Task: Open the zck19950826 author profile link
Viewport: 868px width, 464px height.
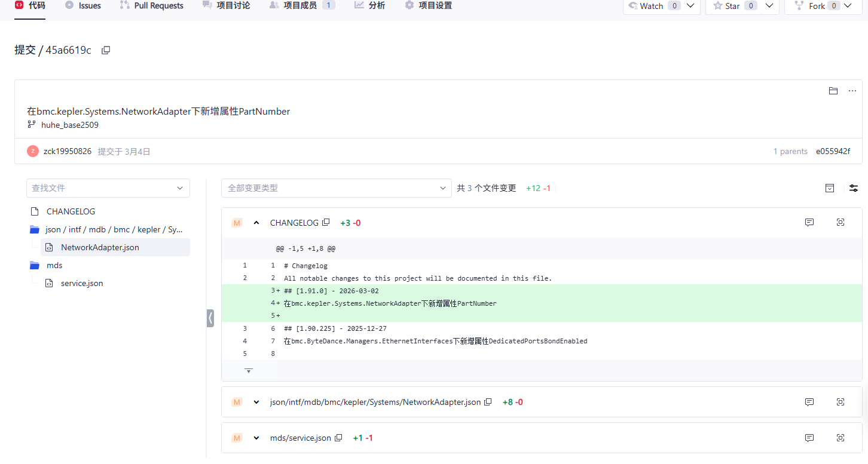Action: 68,151
